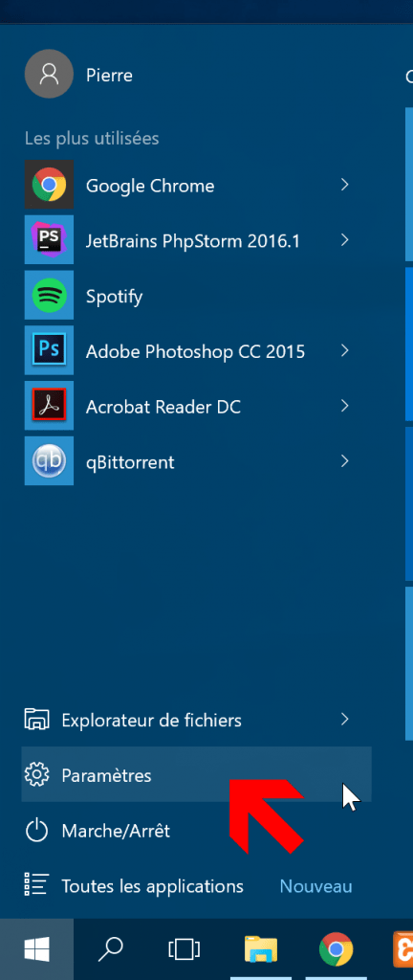The width and height of the screenshot is (413, 980).
Task: Click the Pierre account name
Action: pos(109,76)
